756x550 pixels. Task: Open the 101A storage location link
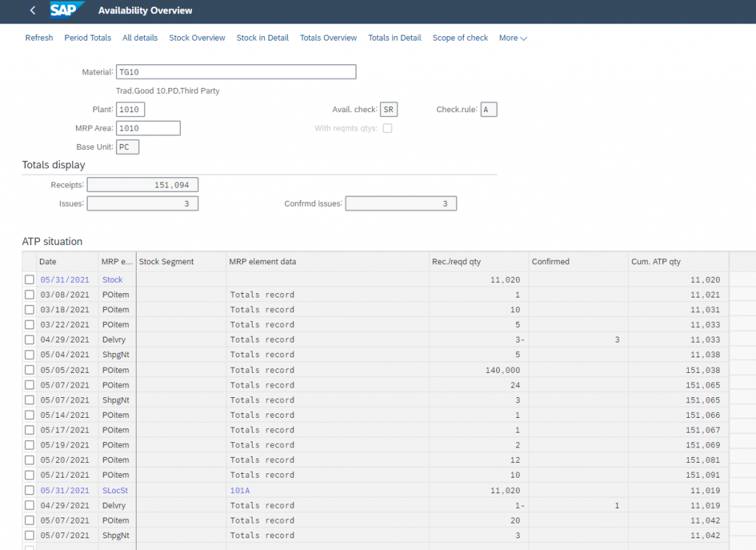pyautogui.click(x=240, y=490)
